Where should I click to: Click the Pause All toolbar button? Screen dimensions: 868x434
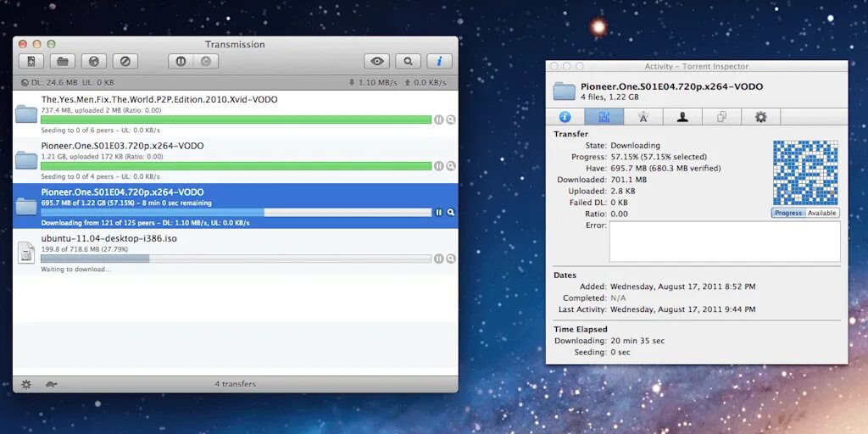pos(181,61)
